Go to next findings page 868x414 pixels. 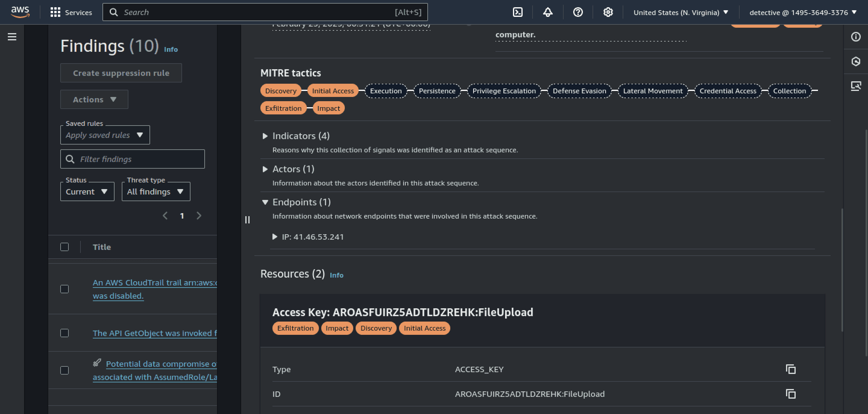199,216
